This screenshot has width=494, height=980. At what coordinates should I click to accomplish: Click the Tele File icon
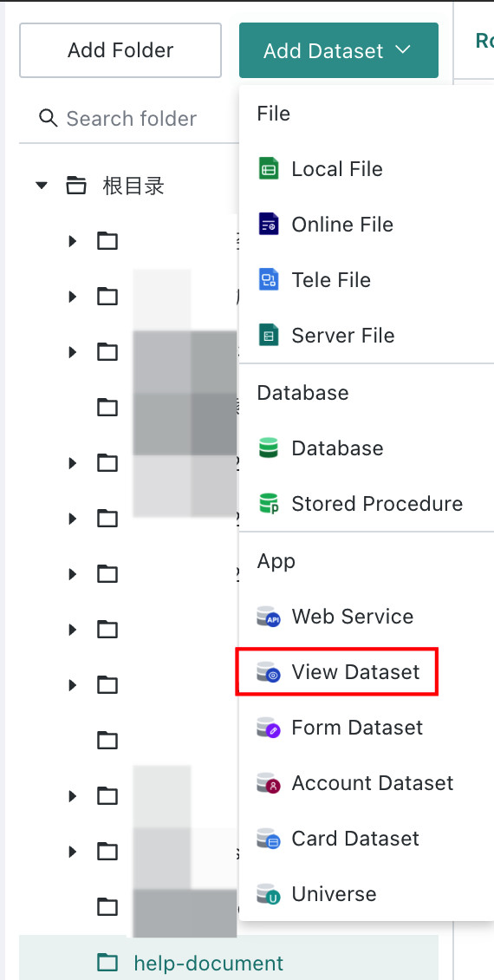(269, 279)
